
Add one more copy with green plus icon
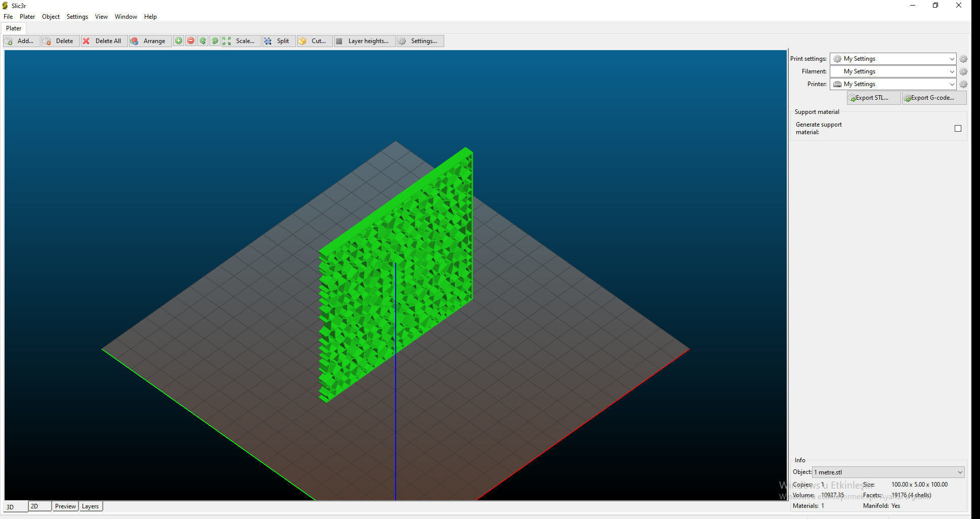[x=179, y=41]
